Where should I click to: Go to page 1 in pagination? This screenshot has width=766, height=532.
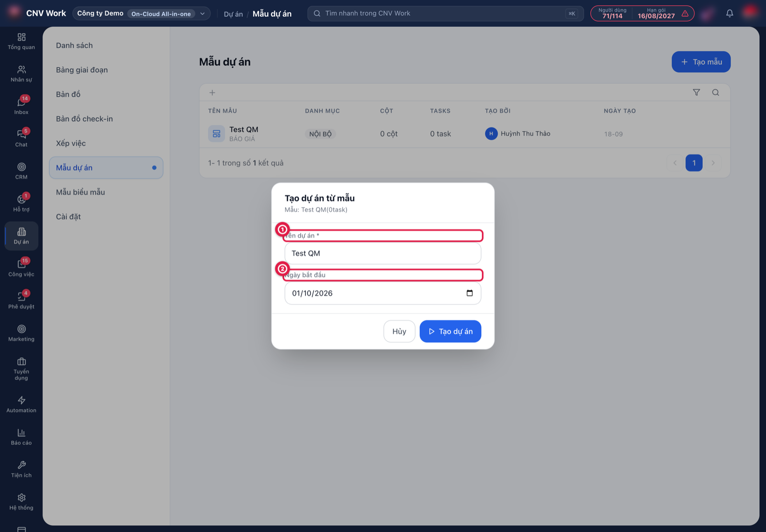694,163
